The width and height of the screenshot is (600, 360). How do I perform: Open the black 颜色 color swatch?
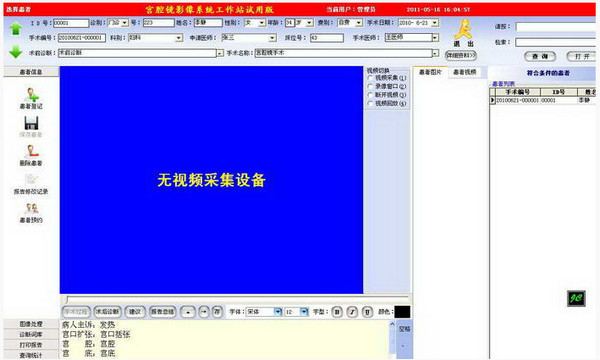pos(402,312)
